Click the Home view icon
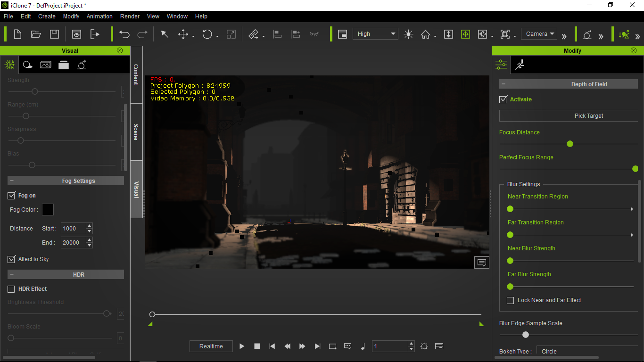The image size is (644, 362). 426,34
